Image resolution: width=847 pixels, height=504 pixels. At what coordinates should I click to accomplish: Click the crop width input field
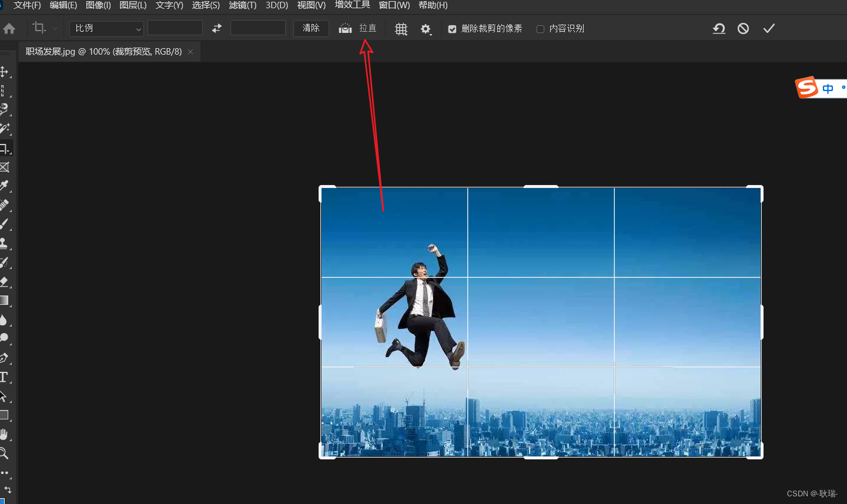pyautogui.click(x=175, y=28)
